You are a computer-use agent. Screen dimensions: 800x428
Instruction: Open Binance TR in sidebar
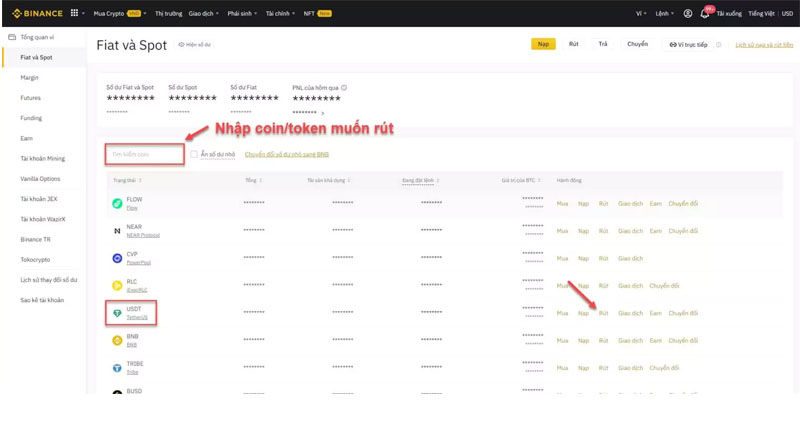click(x=35, y=239)
